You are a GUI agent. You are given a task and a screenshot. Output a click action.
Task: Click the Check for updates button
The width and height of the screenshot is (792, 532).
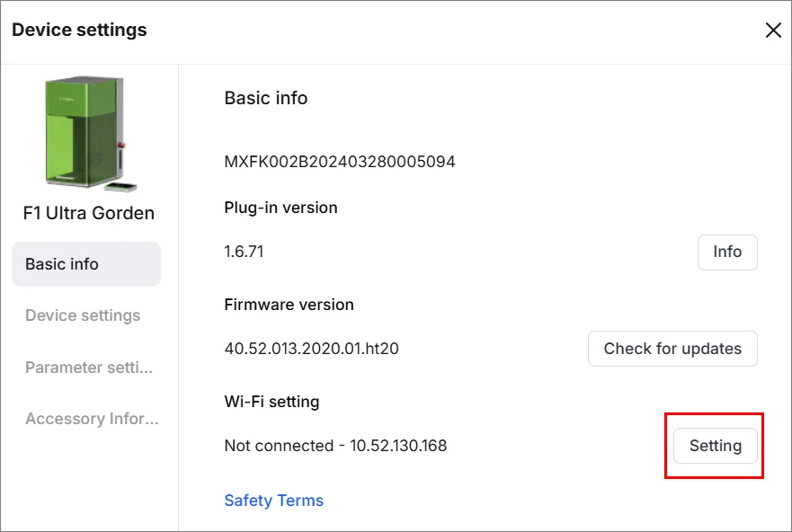coord(672,349)
